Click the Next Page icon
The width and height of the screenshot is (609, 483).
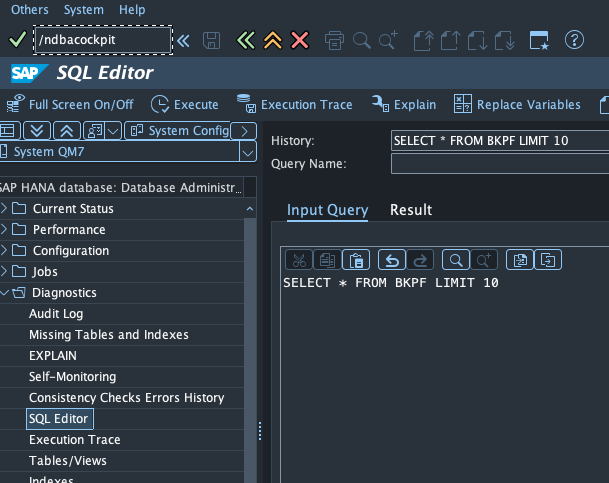pyautogui.click(x=477, y=40)
